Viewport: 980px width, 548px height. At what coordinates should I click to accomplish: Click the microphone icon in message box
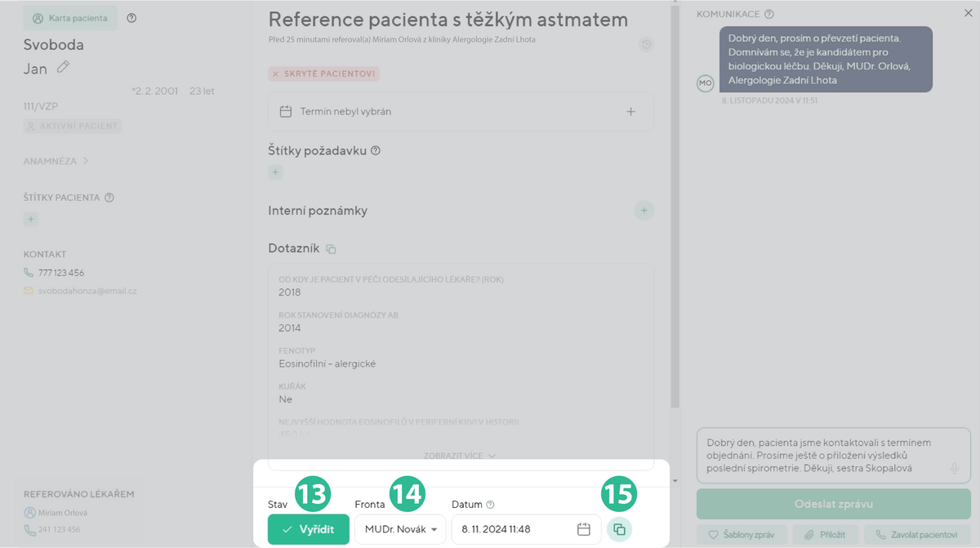tap(954, 468)
